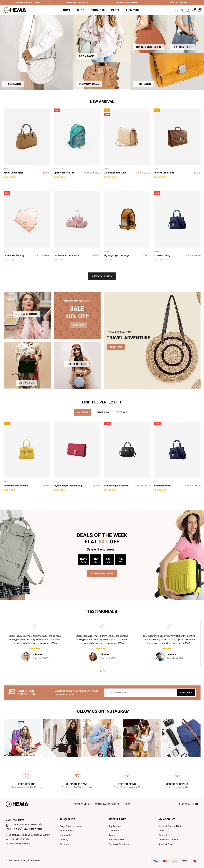204x868 pixels.
Task: Expand the ELEMENTS dropdown menu
Action: (134, 10)
